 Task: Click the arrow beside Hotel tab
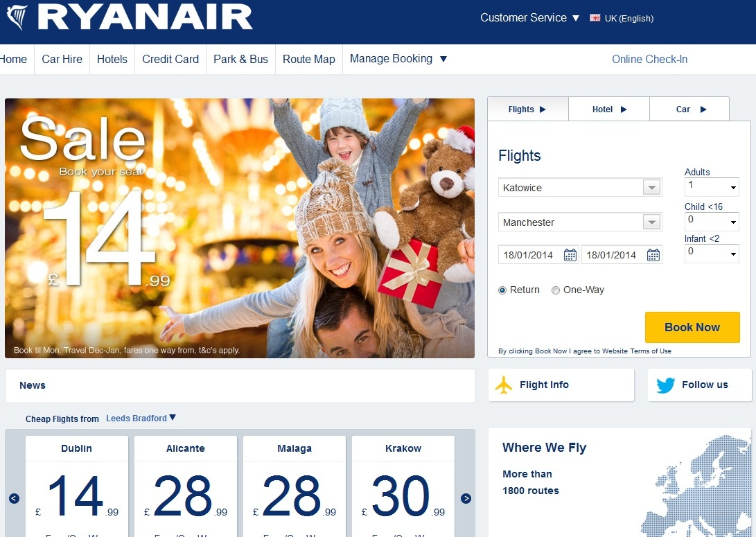(x=624, y=109)
